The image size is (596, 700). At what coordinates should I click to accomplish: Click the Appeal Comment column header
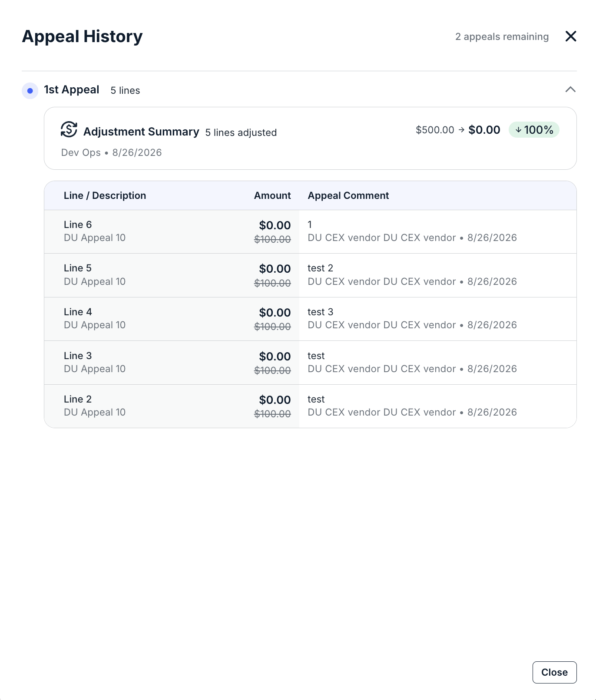point(348,195)
